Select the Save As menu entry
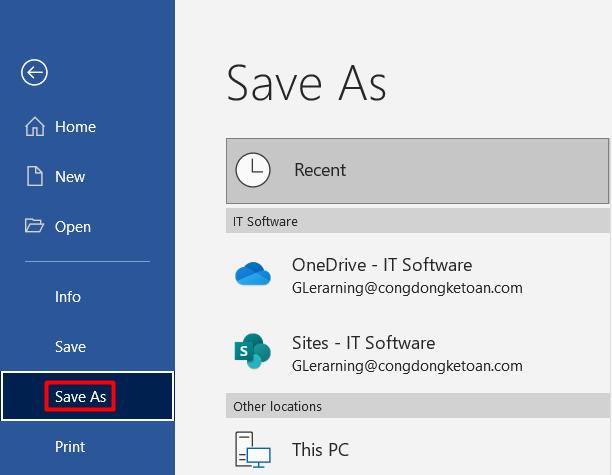Image resolution: width=612 pixels, height=475 pixels. (87, 397)
